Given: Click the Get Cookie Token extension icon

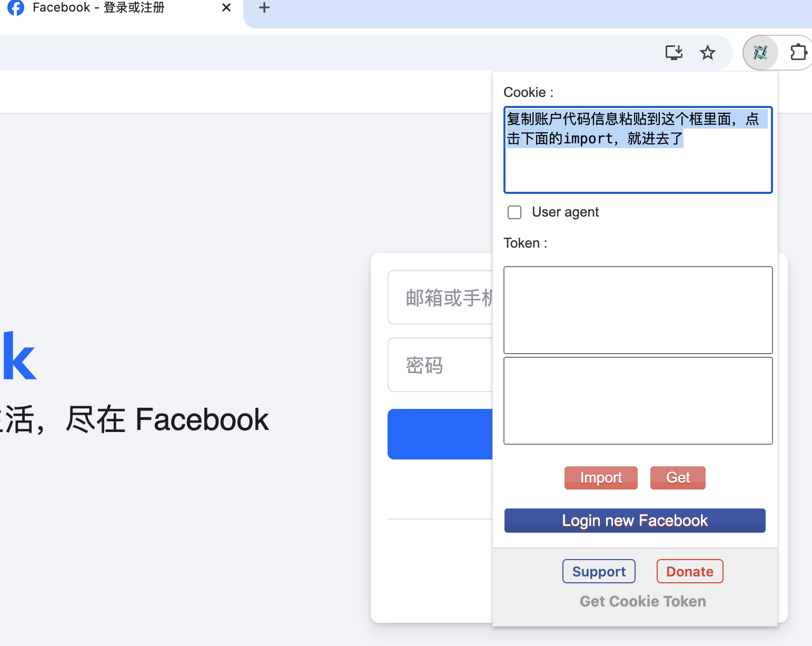Looking at the screenshot, I should (x=760, y=53).
